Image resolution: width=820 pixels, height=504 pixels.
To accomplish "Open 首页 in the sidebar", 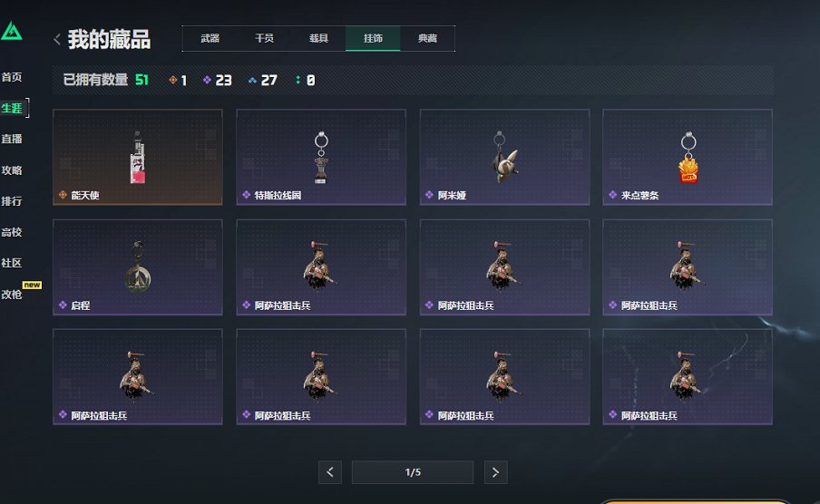I will pos(12,77).
